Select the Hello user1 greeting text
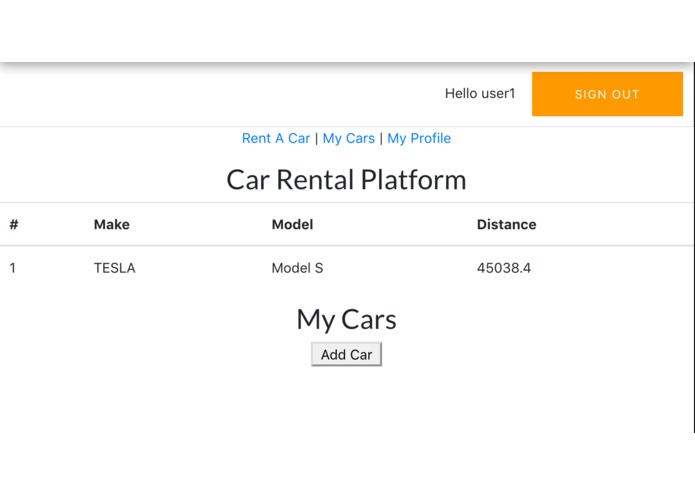695x494 pixels. pyautogui.click(x=480, y=93)
